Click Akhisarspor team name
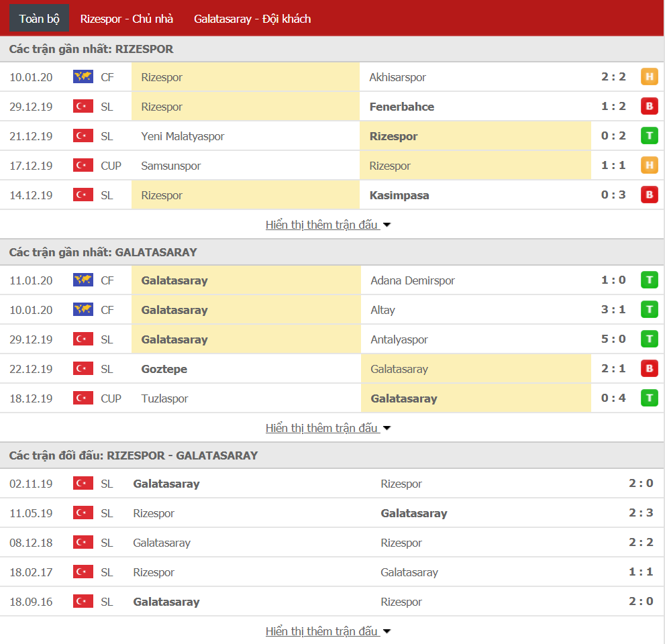The image size is (665, 644). (x=397, y=77)
